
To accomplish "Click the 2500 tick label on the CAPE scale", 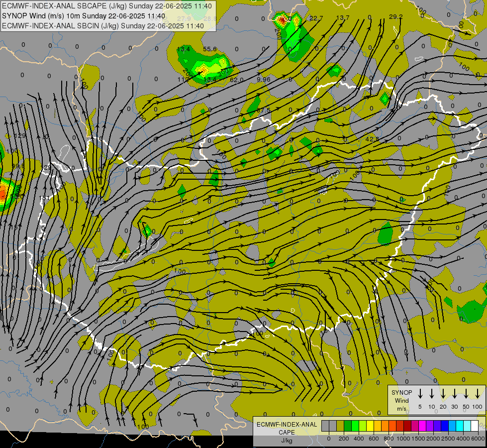I will coord(448,439).
